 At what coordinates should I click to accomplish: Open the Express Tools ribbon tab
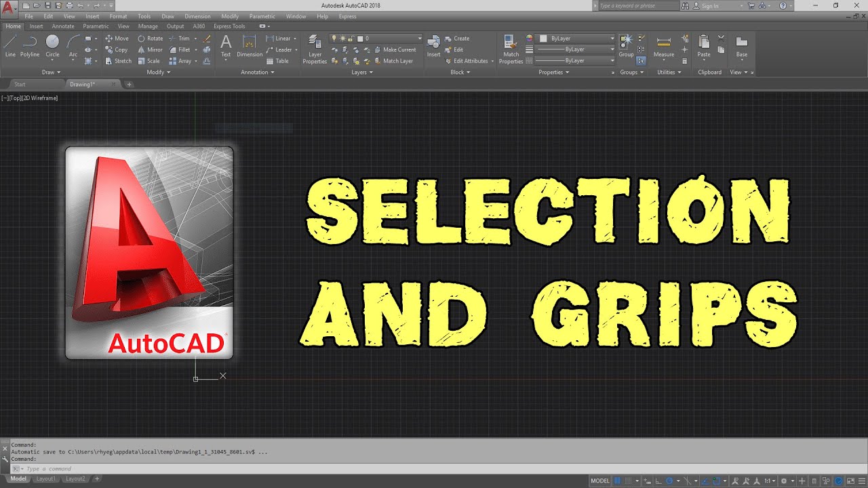[x=229, y=26]
